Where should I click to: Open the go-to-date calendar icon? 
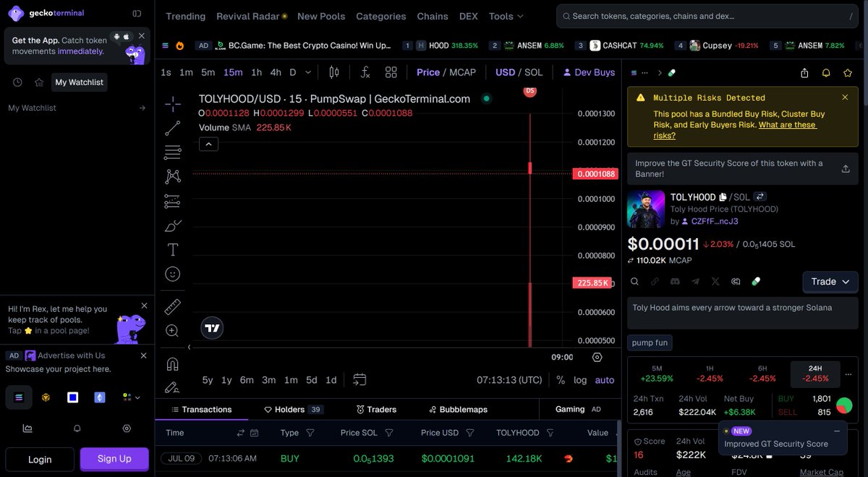pos(359,379)
